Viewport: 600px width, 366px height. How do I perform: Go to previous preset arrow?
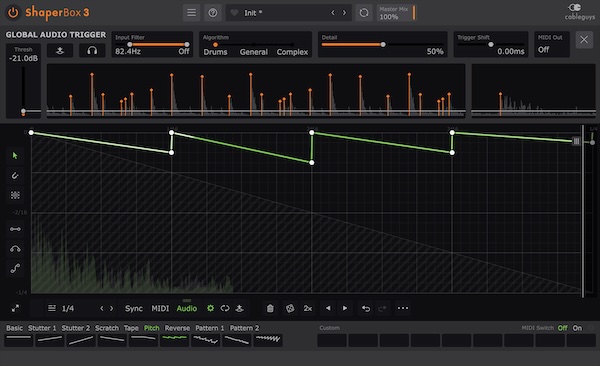point(333,13)
